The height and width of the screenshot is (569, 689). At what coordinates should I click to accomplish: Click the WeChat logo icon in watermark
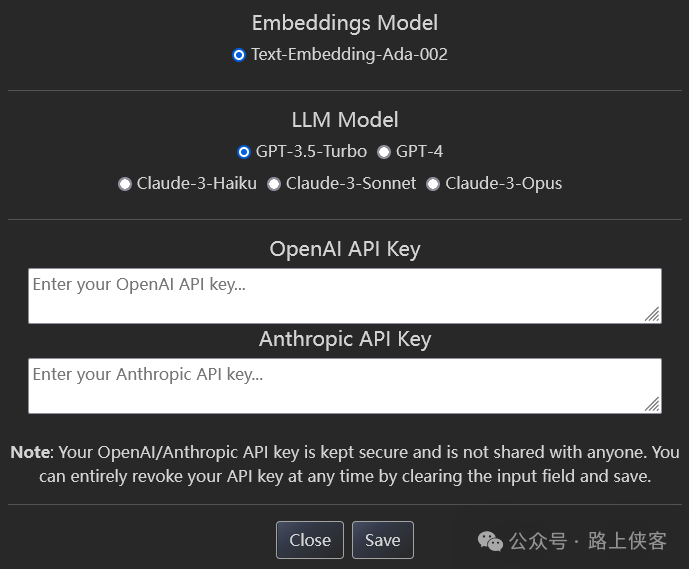[x=491, y=541]
